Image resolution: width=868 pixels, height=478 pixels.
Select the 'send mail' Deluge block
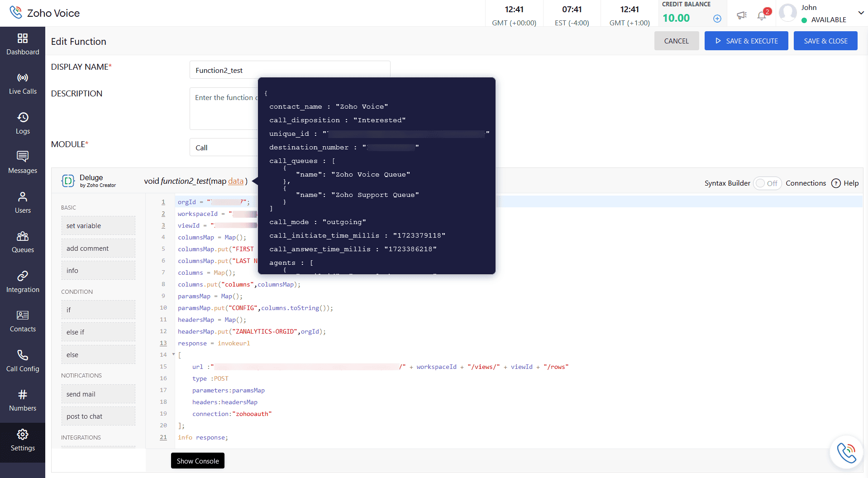pyautogui.click(x=98, y=394)
